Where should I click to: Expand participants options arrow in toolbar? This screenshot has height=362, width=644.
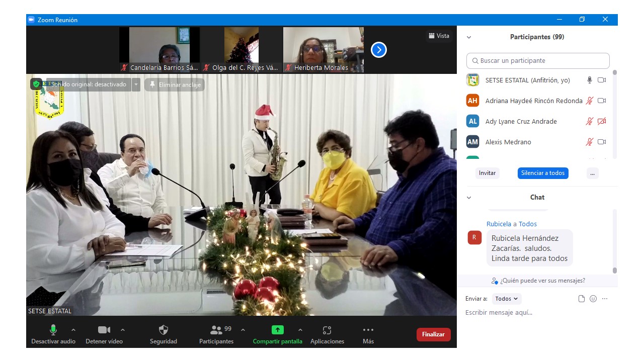[x=243, y=330]
